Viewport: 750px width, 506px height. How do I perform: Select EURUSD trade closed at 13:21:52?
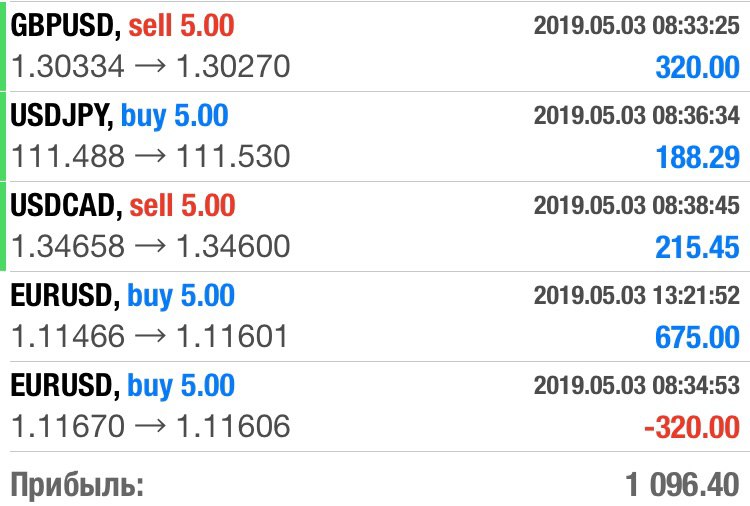tap(375, 316)
